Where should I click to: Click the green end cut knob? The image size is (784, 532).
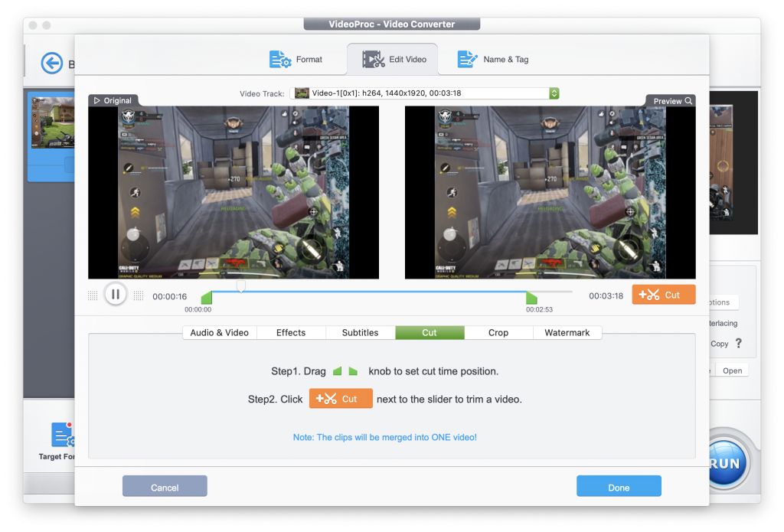[x=531, y=298]
